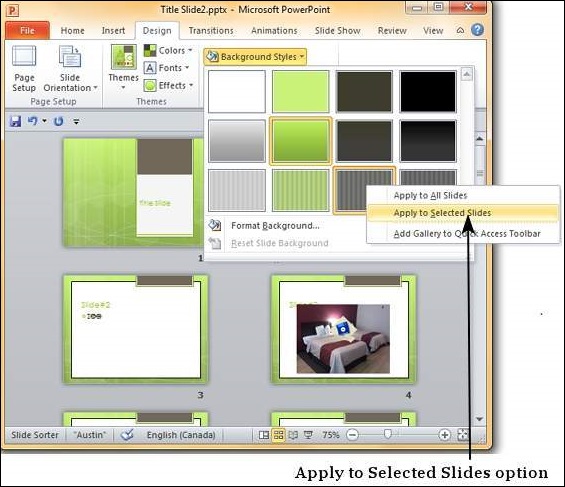Open PowerPoint Help question mark icon
The width and height of the screenshot is (565, 487).
coord(477,30)
